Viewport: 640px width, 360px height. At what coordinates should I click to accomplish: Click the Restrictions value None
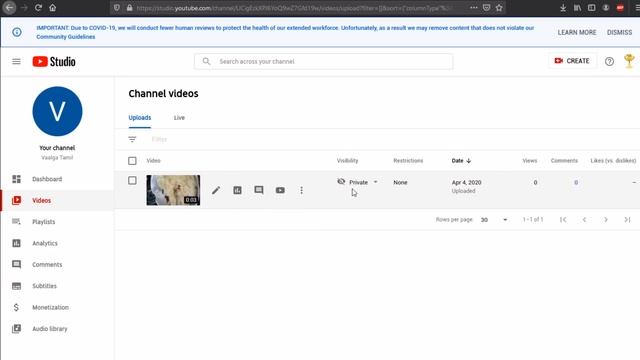pyautogui.click(x=400, y=182)
